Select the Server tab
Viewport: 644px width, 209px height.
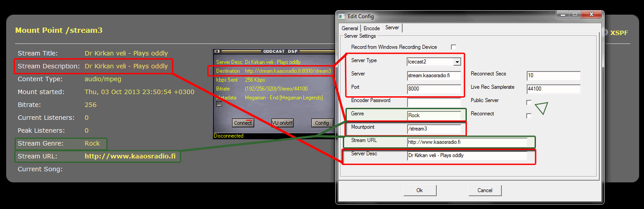pos(392,28)
